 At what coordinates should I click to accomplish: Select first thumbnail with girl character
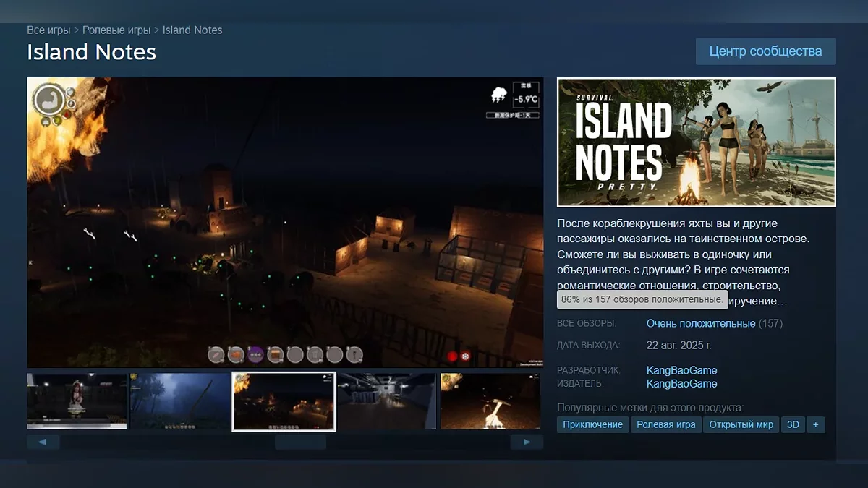77,401
